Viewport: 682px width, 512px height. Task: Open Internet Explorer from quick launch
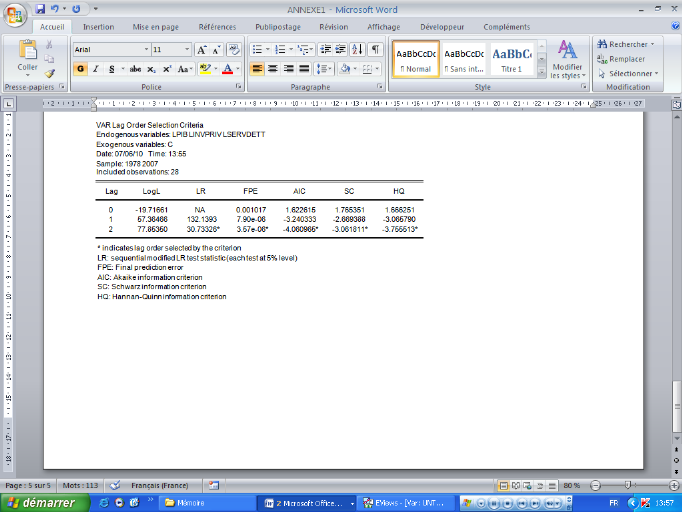[104, 503]
